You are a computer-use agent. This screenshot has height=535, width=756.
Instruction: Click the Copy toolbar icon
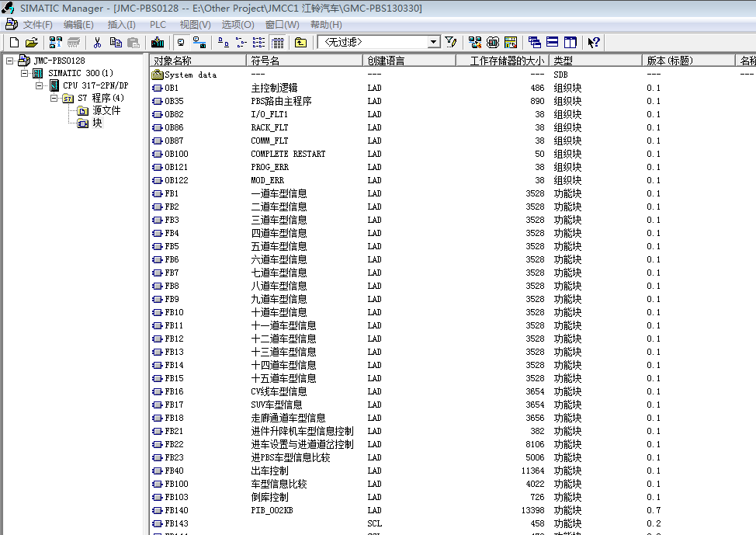point(116,43)
